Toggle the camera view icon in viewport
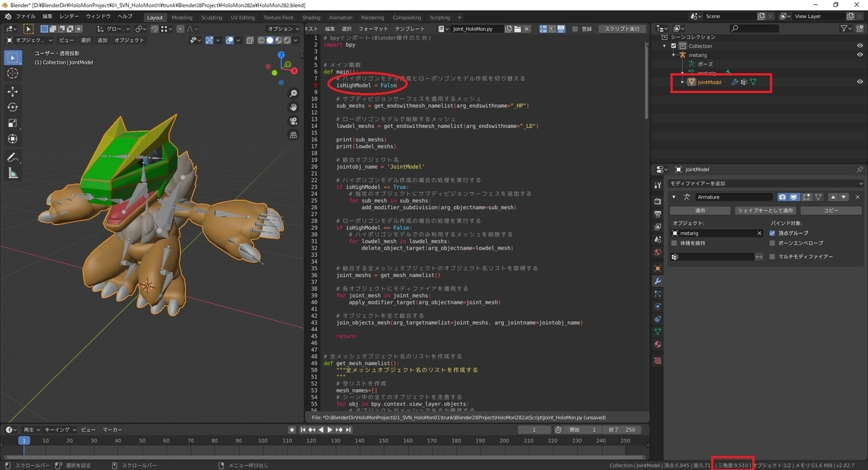The image size is (868, 470). click(x=294, y=121)
